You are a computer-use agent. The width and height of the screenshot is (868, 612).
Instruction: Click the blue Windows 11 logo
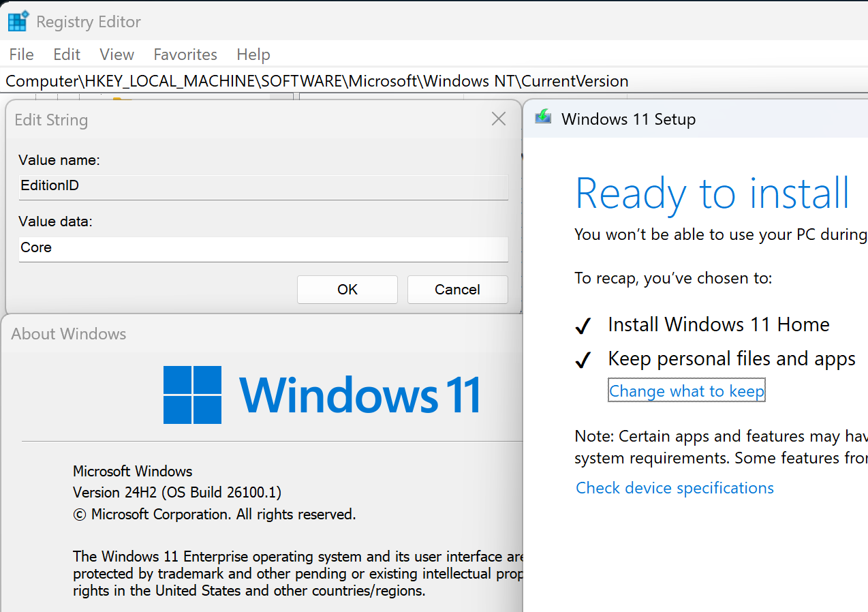[x=192, y=395]
